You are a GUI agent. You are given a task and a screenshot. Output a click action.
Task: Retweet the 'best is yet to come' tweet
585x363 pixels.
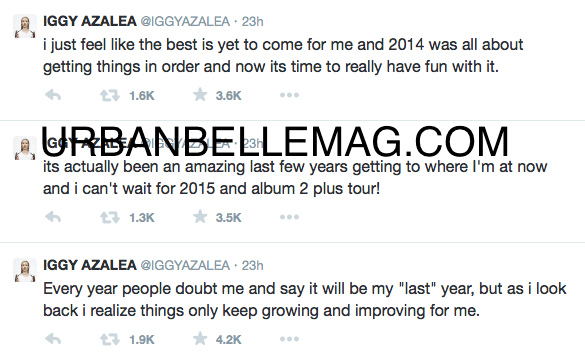click(x=110, y=96)
